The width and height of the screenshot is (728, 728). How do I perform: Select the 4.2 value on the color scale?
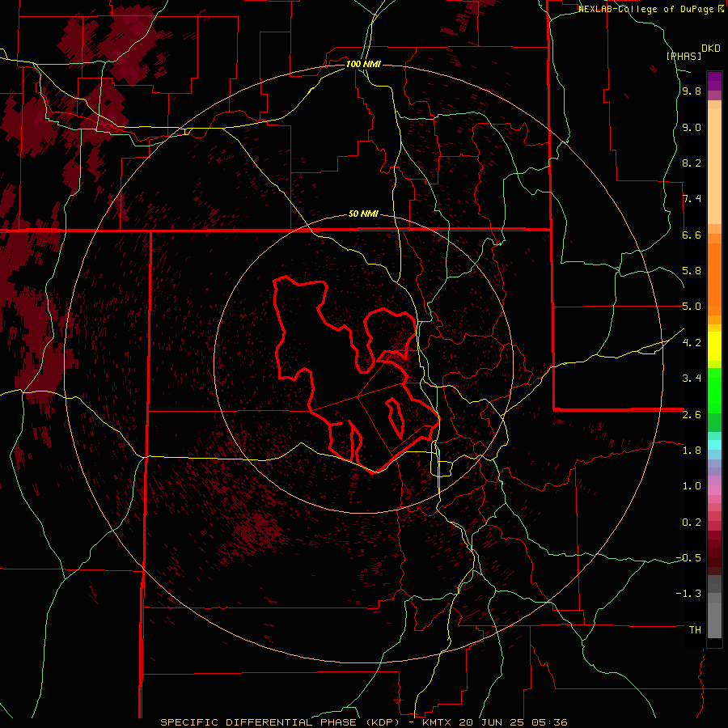click(692, 342)
